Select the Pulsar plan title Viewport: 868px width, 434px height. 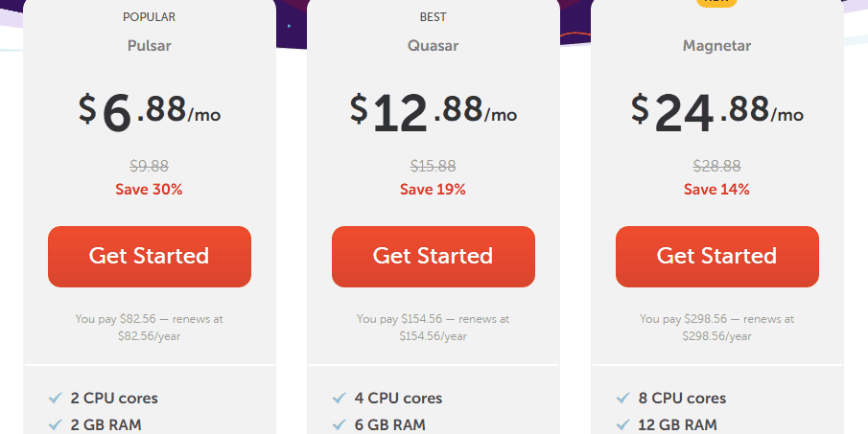149,45
